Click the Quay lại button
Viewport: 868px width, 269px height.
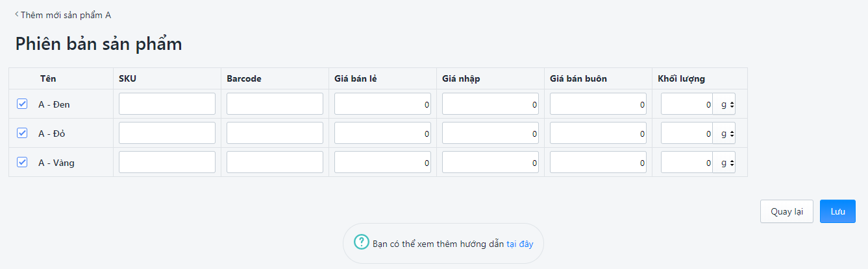(x=787, y=211)
